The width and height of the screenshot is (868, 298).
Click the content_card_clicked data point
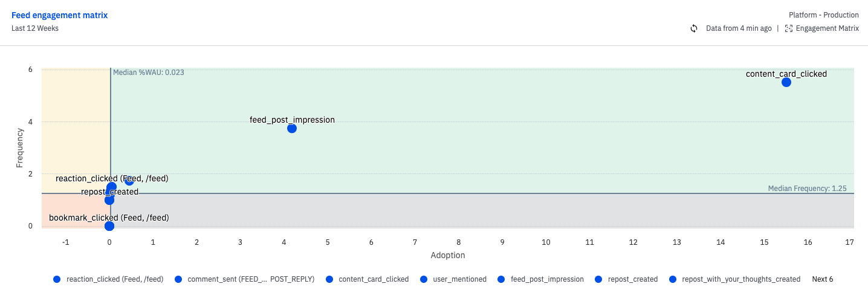tap(786, 82)
